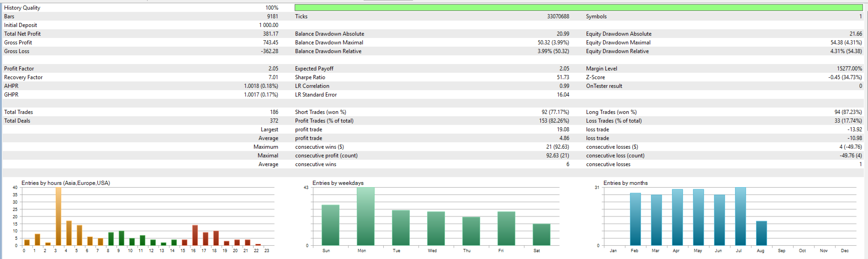
Task: Select the 'Gross Profit' label
Action: coord(18,43)
